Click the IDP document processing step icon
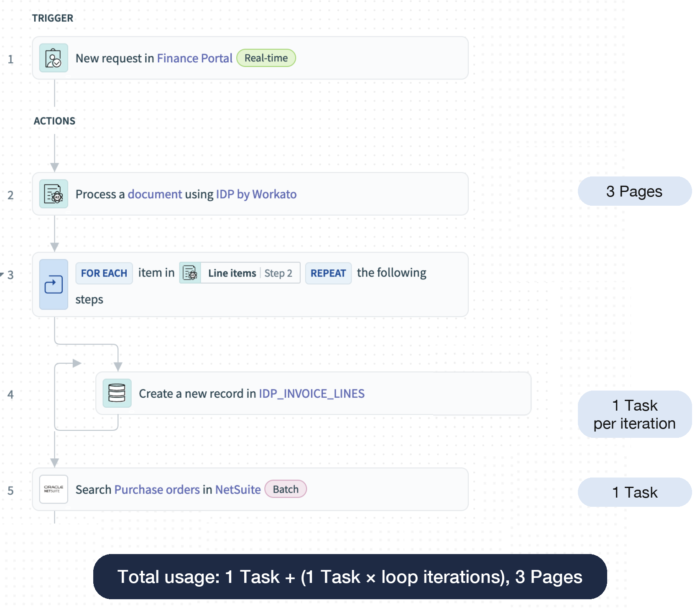Viewport: 700px width, 608px height. 54,194
